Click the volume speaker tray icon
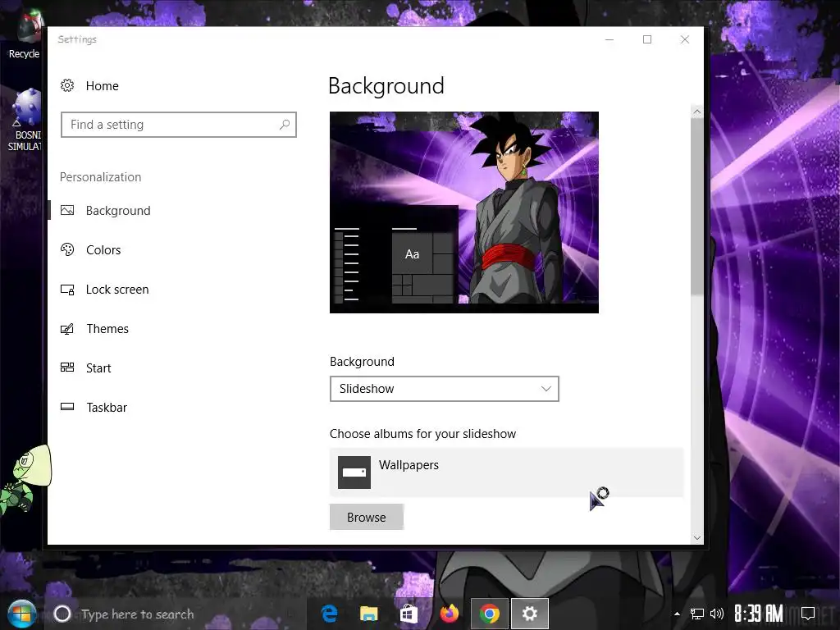840x630 pixels. (716, 614)
